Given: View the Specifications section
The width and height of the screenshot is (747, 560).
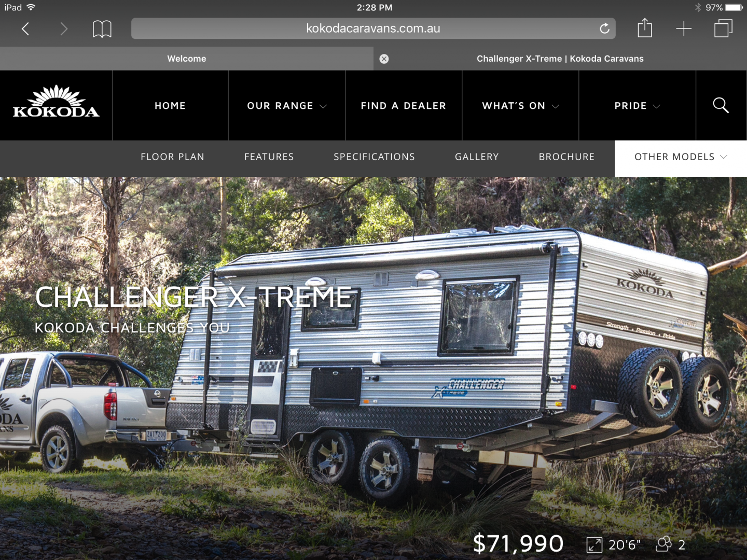Looking at the screenshot, I should [374, 157].
